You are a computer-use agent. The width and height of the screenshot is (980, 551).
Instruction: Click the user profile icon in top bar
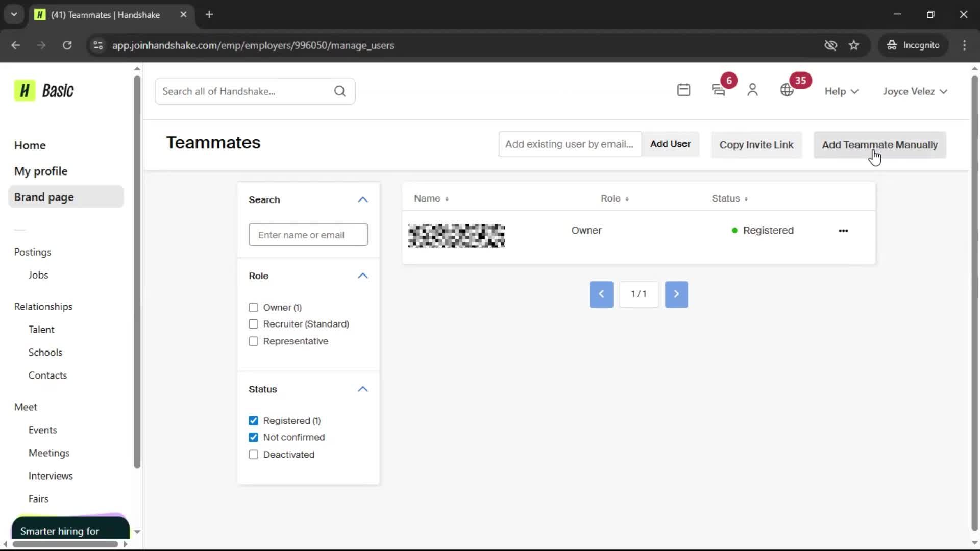click(753, 90)
